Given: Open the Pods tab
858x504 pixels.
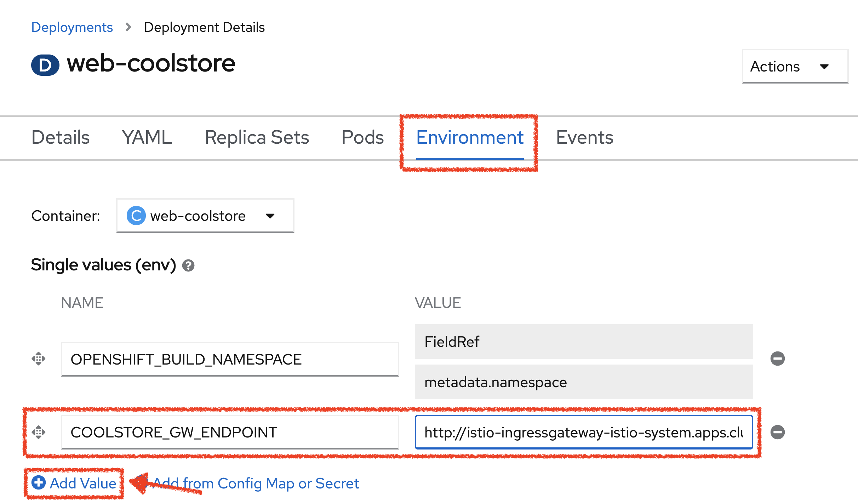Looking at the screenshot, I should click(x=362, y=138).
